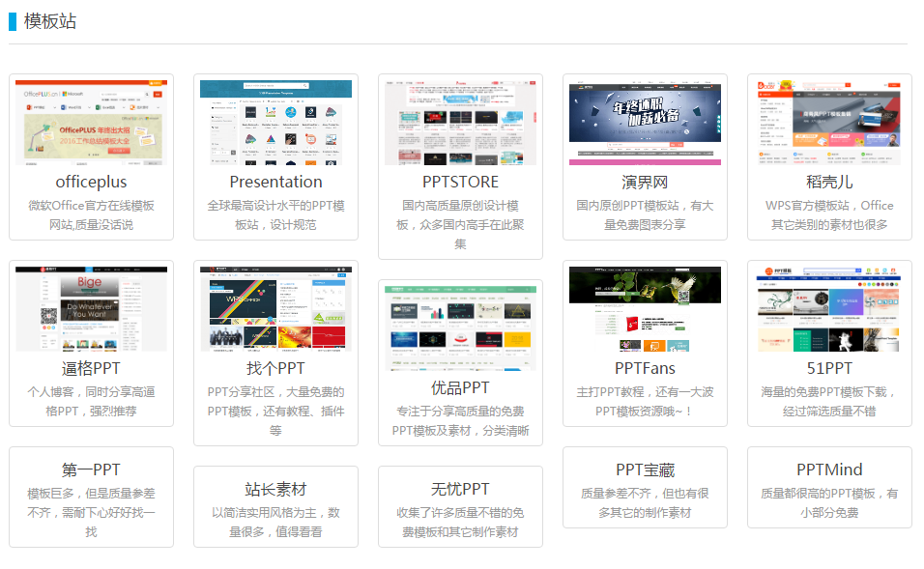This screenshot has height=569, width=924.
Task: Click the 演界网 title link
Action: [645, 182]
